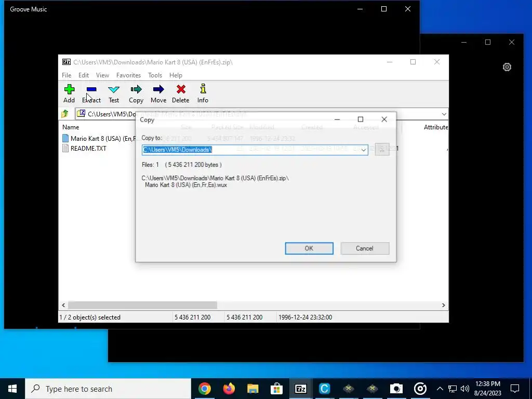The height and width of the screenshot is (399, 532).
Task: Click the scroll left arrow
Action: tap(63, 305)
